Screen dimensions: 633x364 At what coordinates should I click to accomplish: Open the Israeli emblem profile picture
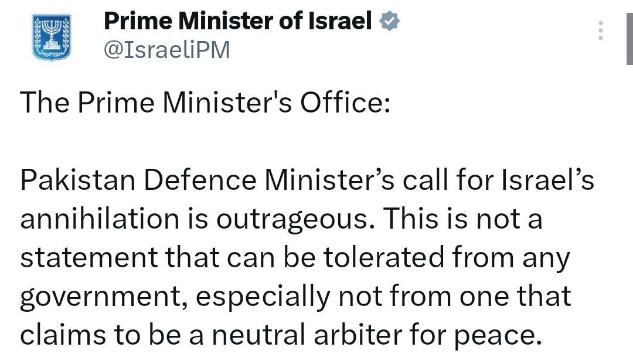click(52, 37)
